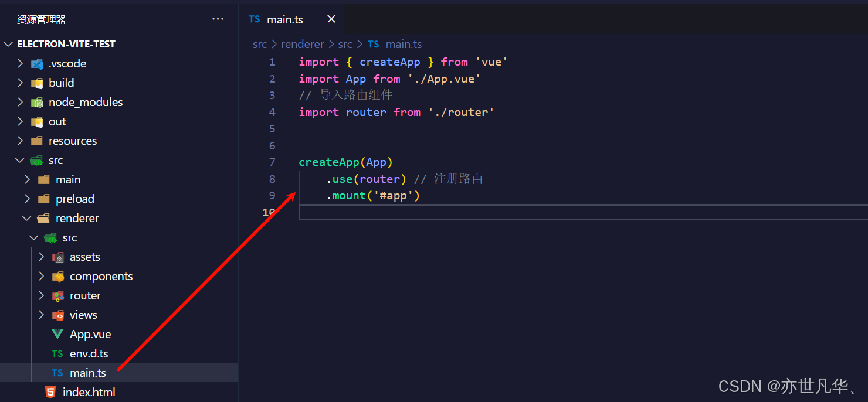
Task: Click the Vue icon beside App.vue
Action: point(57,334)
